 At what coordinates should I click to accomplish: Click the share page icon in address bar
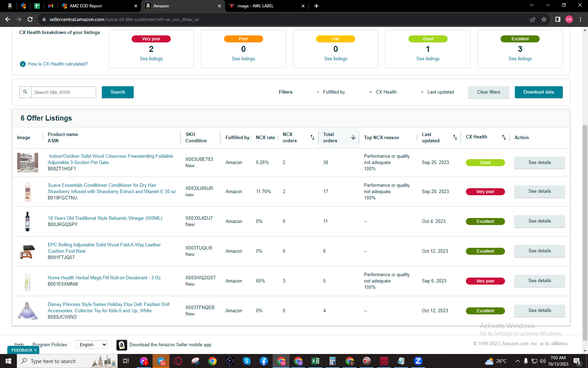pos(533,19)
